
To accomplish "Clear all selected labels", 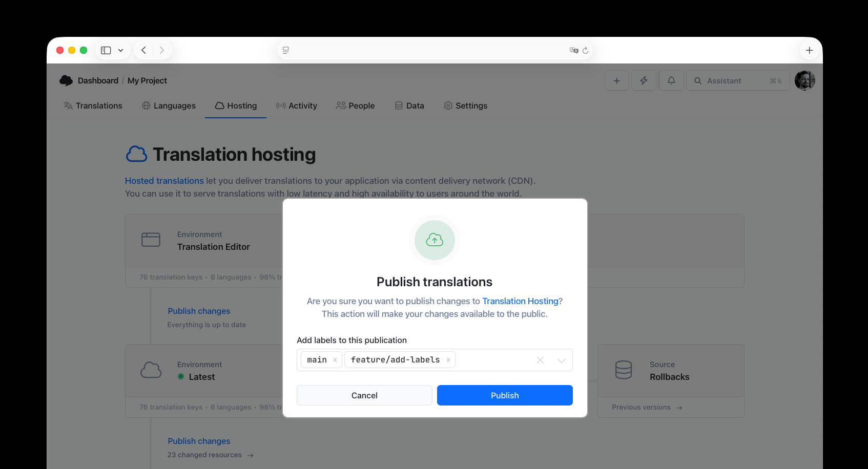I will point(540,360).
